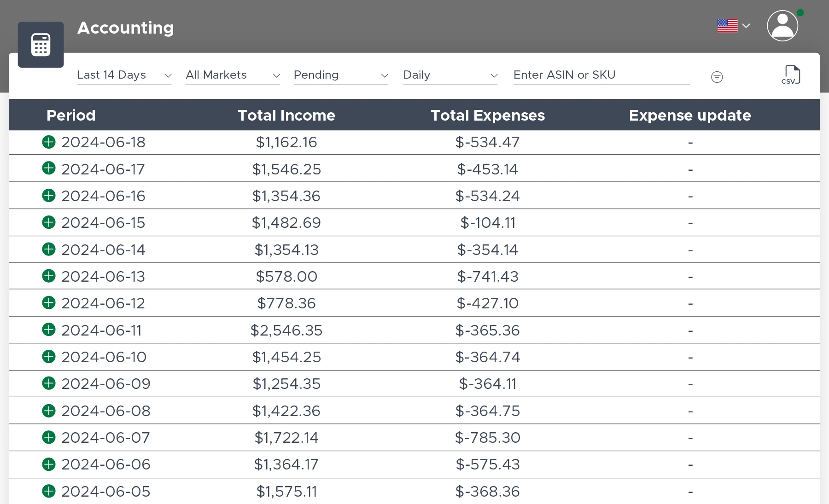This screenshot has height=504, width=829.
Task: Select the $1,162.16 income cell
Action: point(286,142)
